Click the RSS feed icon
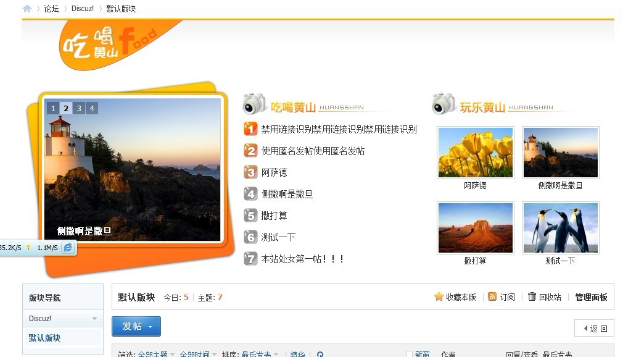 [x=492, y=296]
